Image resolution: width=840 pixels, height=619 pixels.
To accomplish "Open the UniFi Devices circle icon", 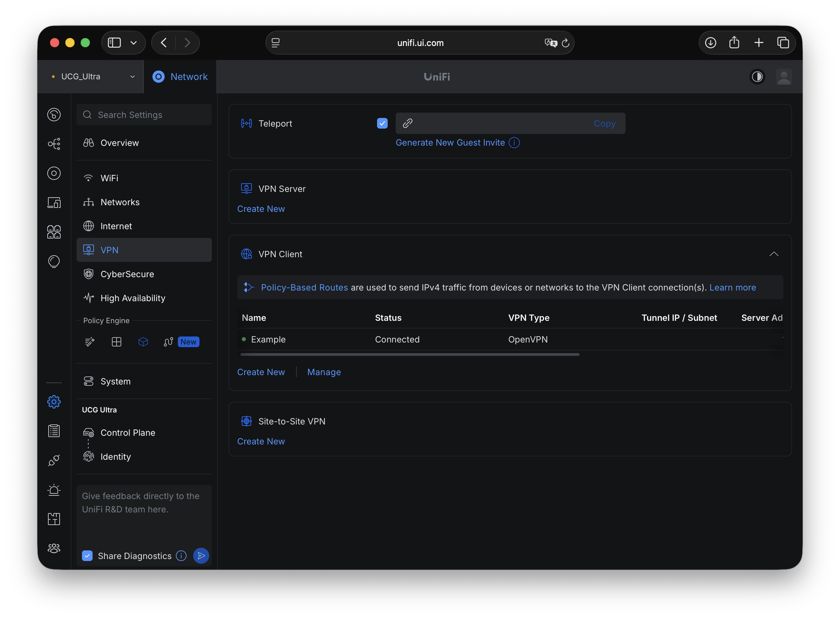I will [x=54, y=173].
